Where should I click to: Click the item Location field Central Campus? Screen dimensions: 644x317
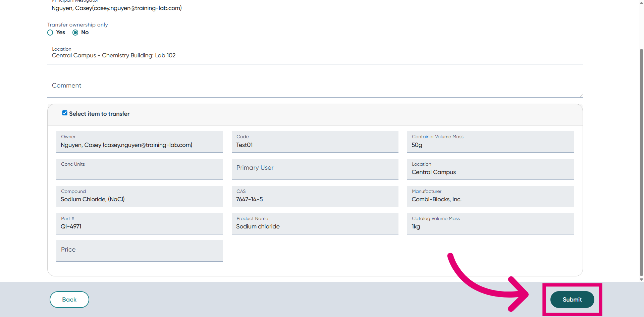[490, 169]
